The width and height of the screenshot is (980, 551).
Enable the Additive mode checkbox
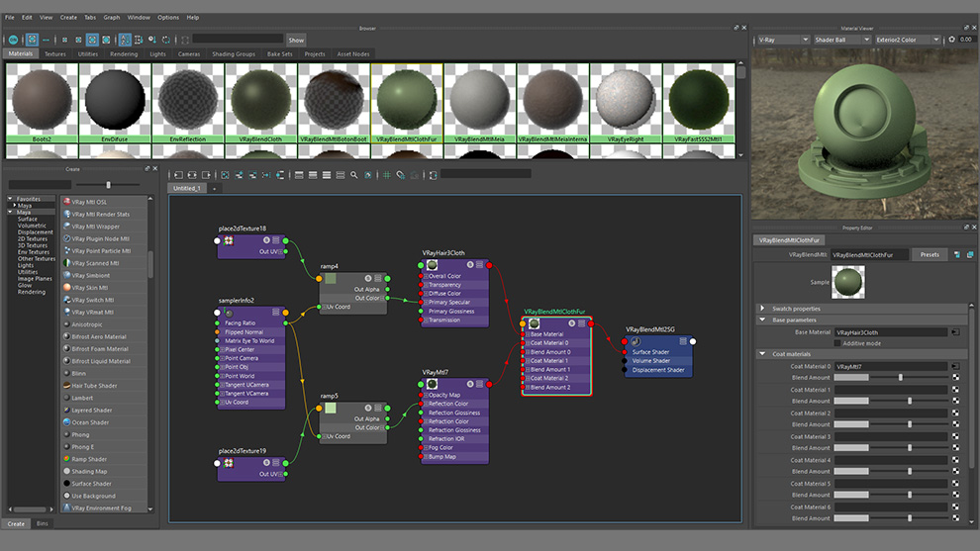[x=837, y=343]
